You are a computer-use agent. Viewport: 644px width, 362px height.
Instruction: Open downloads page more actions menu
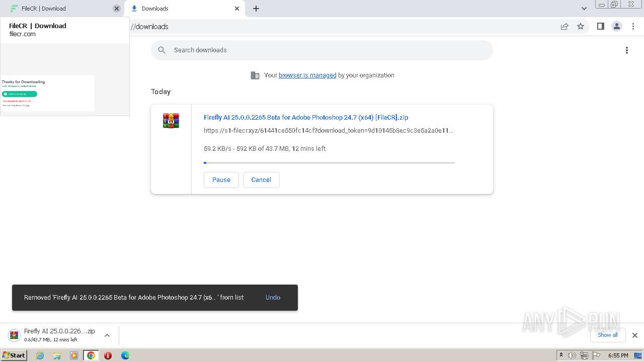point(627,50)
